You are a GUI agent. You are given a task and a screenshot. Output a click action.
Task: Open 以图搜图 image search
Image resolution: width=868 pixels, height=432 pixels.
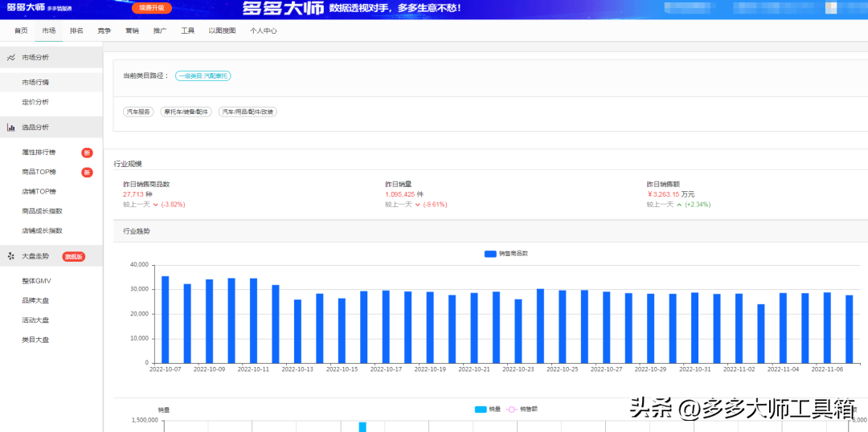(x=222, y=31)
